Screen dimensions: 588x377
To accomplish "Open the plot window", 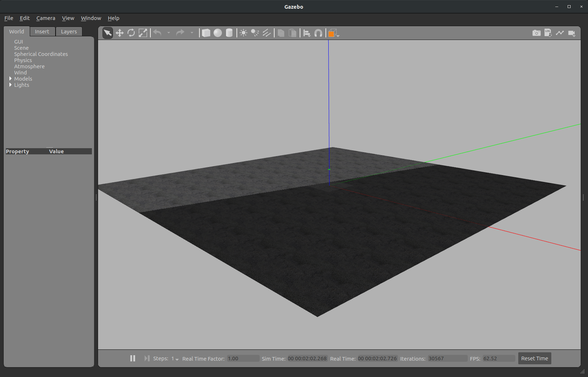I will tap(560, 33).
